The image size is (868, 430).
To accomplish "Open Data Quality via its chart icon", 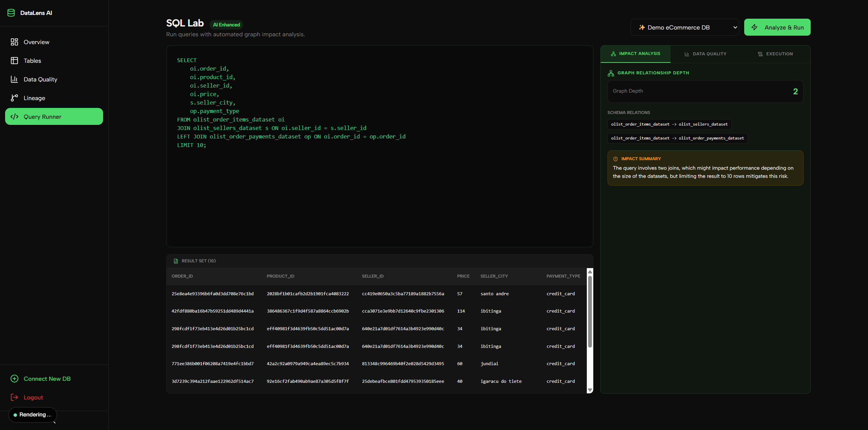I will pyautogui.click(x=14, y=79).
